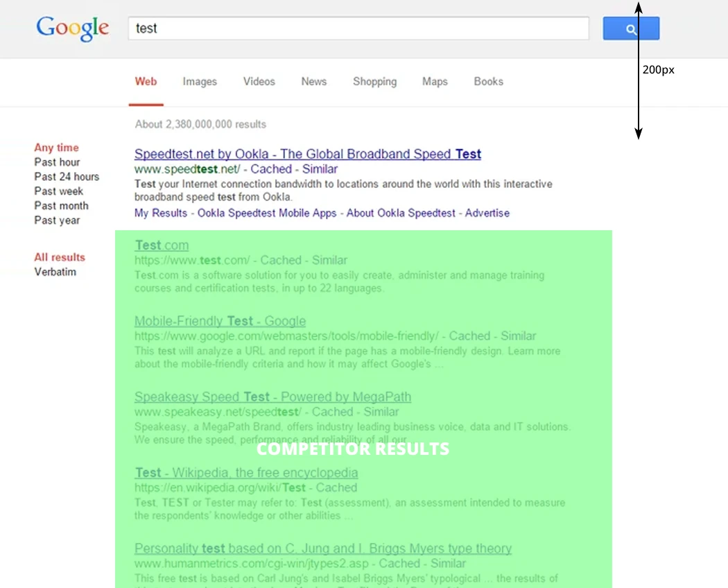Open Similar link for speedtest.net result
This screenshot has height=588, width=728.
[320, 169]
